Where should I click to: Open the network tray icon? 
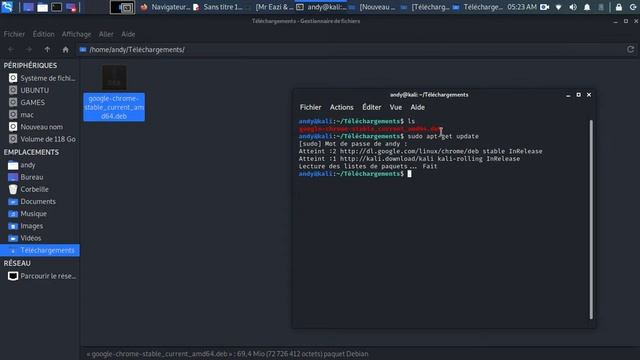pos(558,7)
